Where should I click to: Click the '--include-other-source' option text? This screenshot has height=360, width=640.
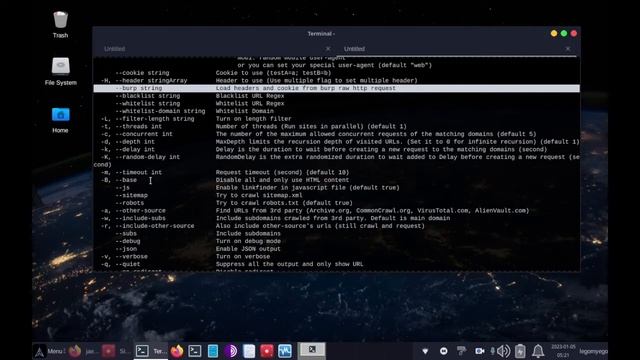click(155, 226)
